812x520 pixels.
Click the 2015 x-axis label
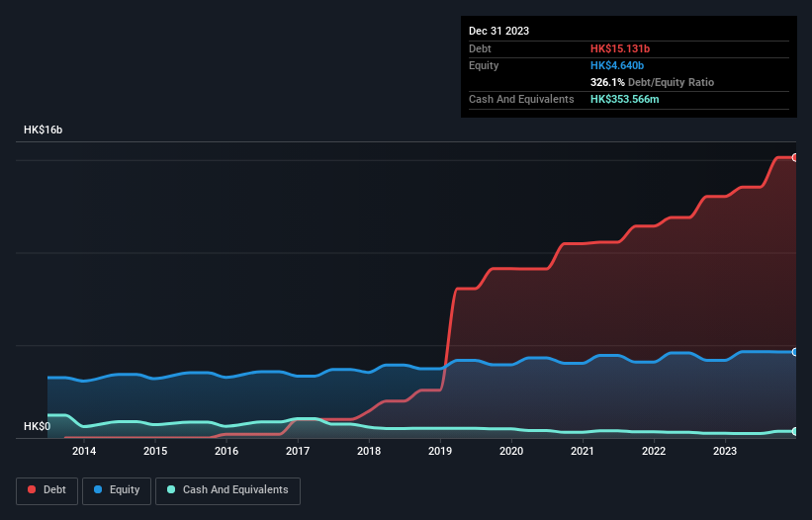coord(155,451)
